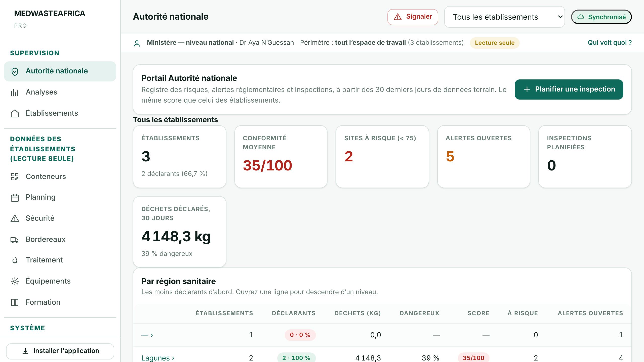
Task: Click the house icon for Établissements
Action: pyautogui.click(x=15, y=113)
